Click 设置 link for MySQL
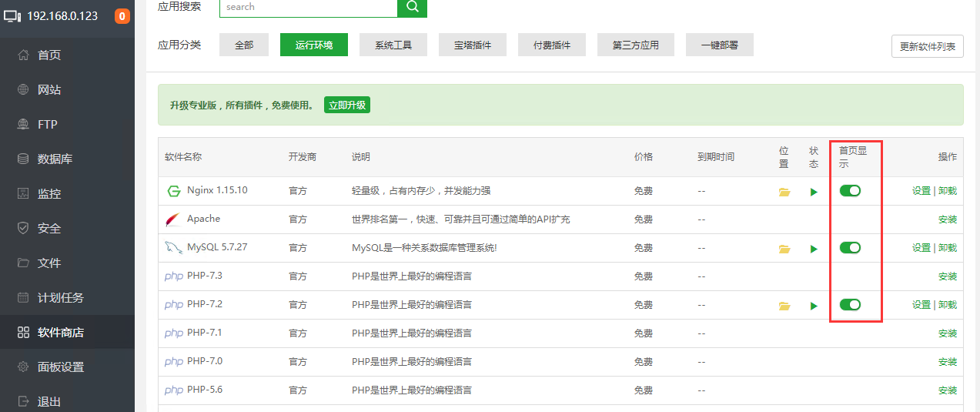This screenshot has height=412, width=980. click(921, 248)
